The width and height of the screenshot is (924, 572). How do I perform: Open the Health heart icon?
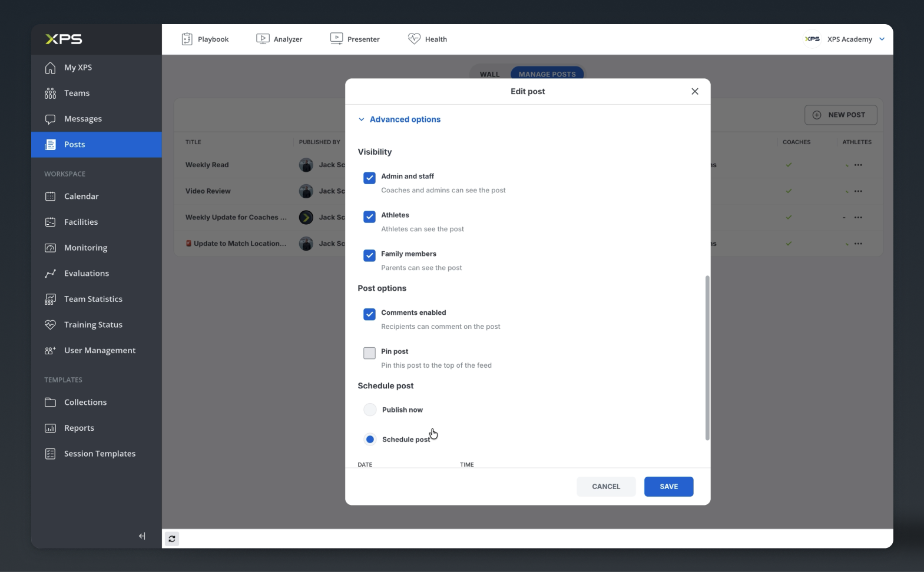pos(414,39)
